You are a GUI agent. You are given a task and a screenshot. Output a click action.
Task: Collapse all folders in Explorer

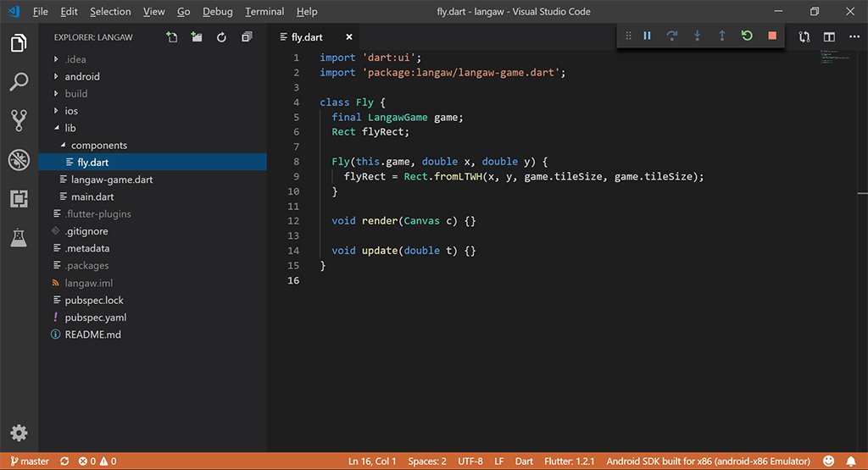pyautogui.click(x=247, y=37)
